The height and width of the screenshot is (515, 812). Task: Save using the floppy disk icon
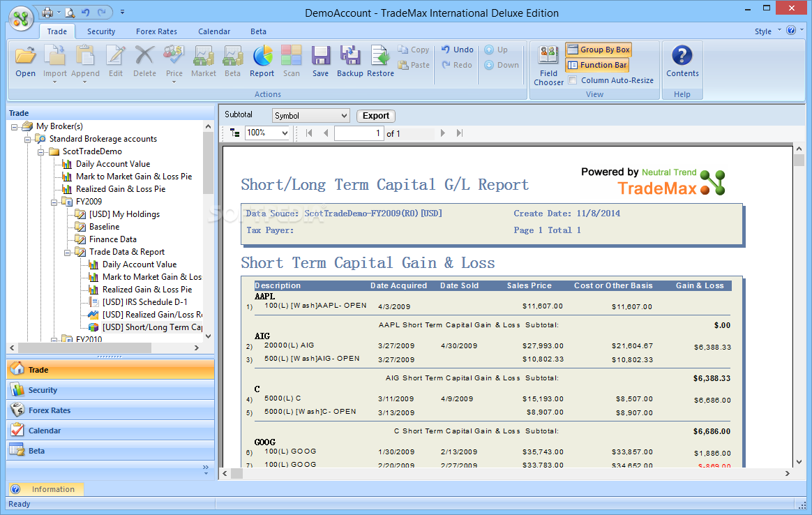321,61
